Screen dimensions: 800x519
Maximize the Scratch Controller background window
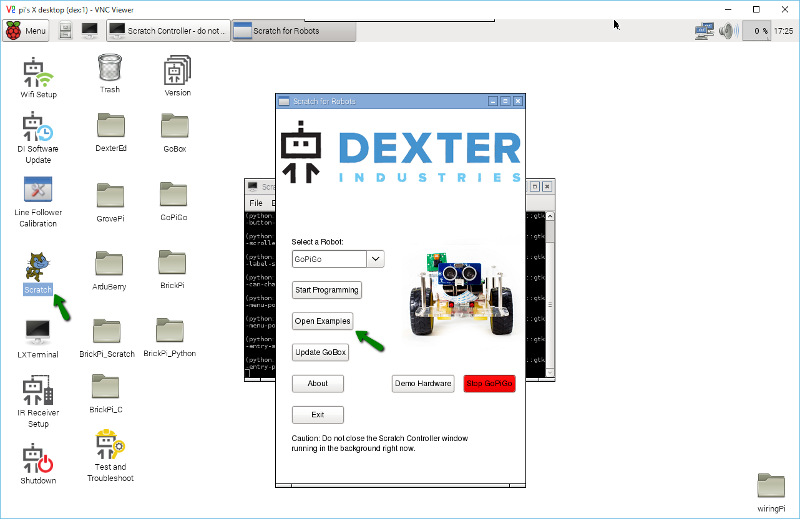(x=535, y=187)
